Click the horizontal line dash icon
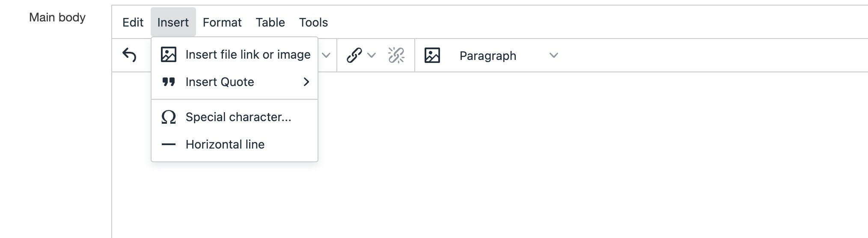 click(169, 144)
